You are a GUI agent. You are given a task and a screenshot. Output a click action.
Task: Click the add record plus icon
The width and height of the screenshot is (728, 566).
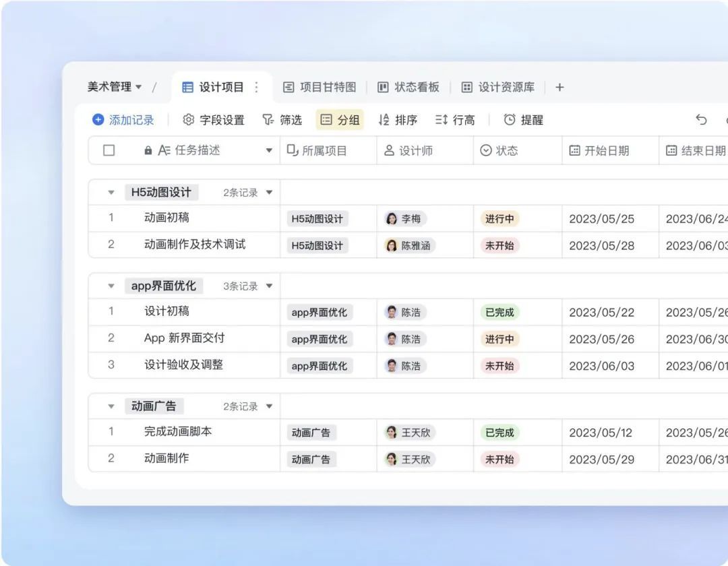click(98, 120)
